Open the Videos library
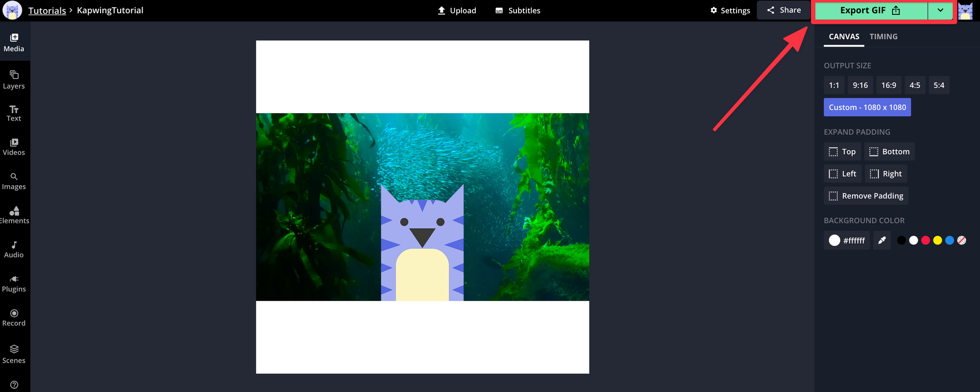This screenshot has width=980, height=392. pos(14,147)
